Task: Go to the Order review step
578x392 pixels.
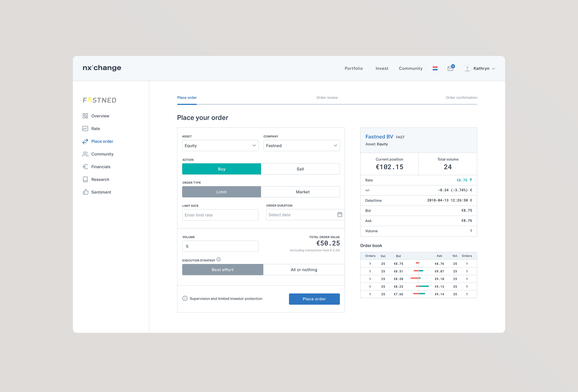Action: pos(327,97)
